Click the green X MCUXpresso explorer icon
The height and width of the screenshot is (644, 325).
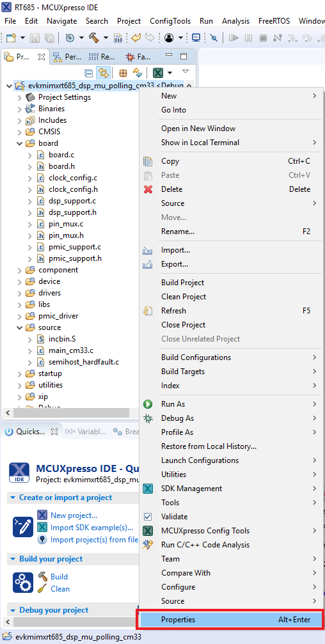tap(158, 73)
